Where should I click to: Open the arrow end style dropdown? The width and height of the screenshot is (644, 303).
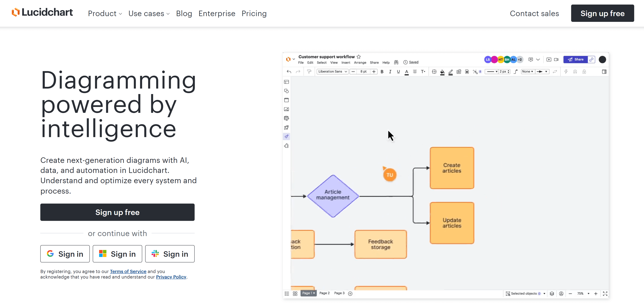[x=542, y=71]
